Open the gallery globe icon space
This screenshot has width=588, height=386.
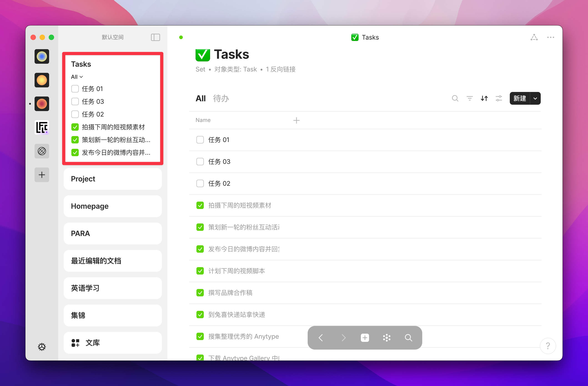42,151
